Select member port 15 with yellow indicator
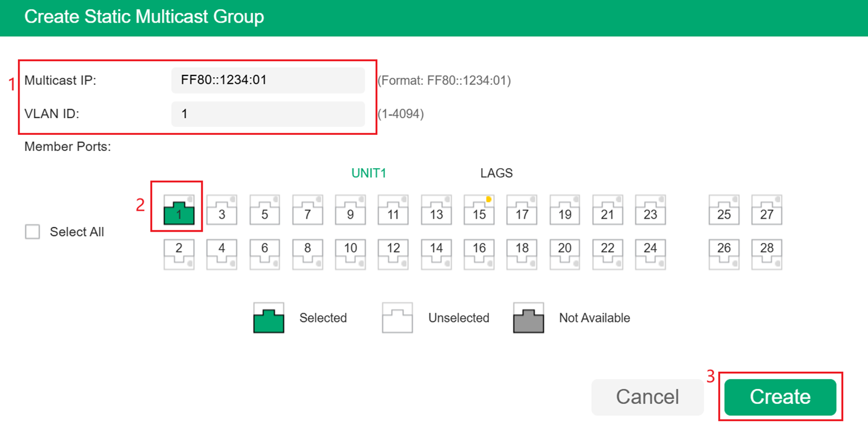Image resolution: width=868 pixels, height=436 pixels. pyautogui.click(x=479, y=210)
